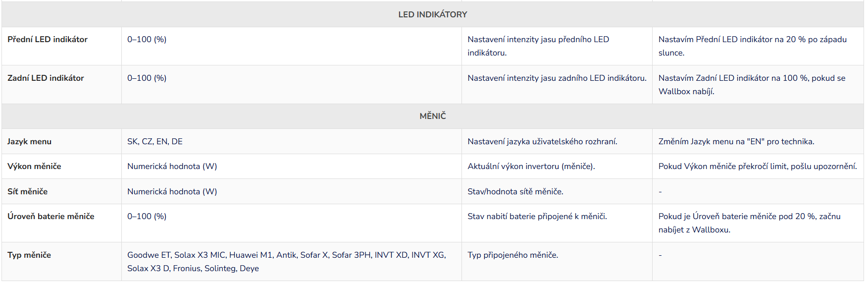The width and height of the screenshot is (868, 286).
Task: Click the Stav/hodnota sítě měniče description
Action: click(x=515, y=192)
